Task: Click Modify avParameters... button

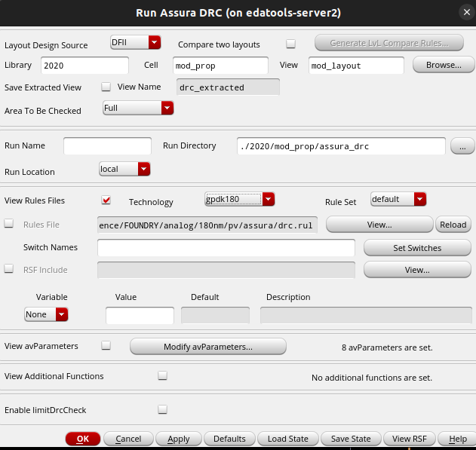Action: pyautogui.click(x=208, y=347)
